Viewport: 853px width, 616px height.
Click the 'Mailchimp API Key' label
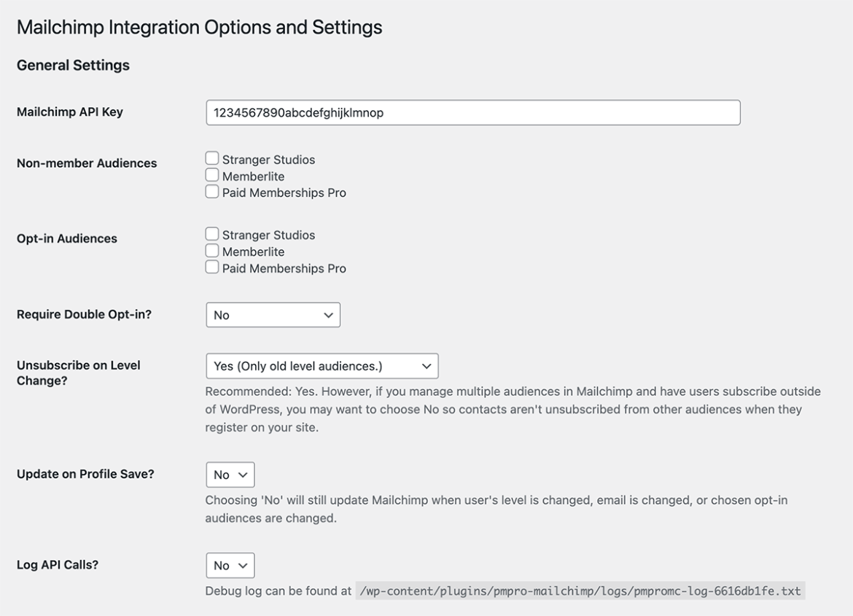click(x=70, y=112)
